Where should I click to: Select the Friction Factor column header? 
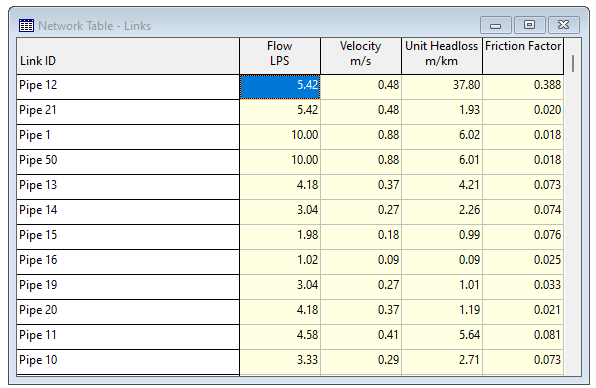523,56
